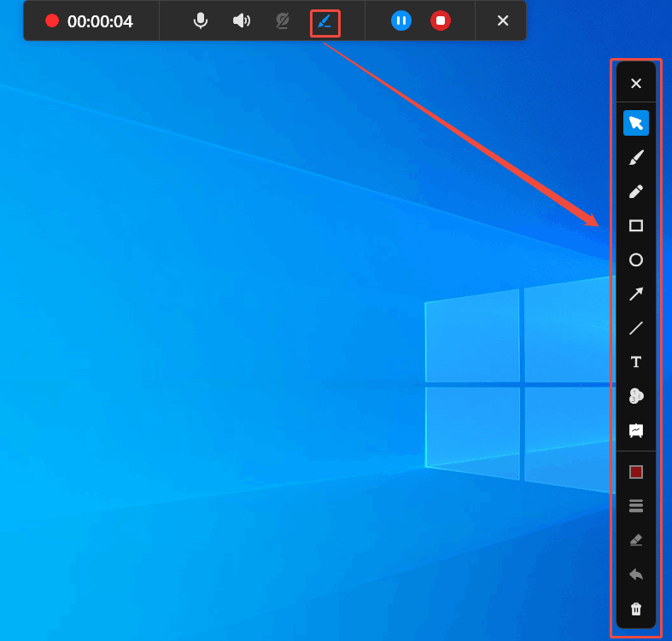The height and width of the screenshot is (641, 672).
Task: Open the red color swatch picker
Action: pyautogui.click(x=636, y=472)
